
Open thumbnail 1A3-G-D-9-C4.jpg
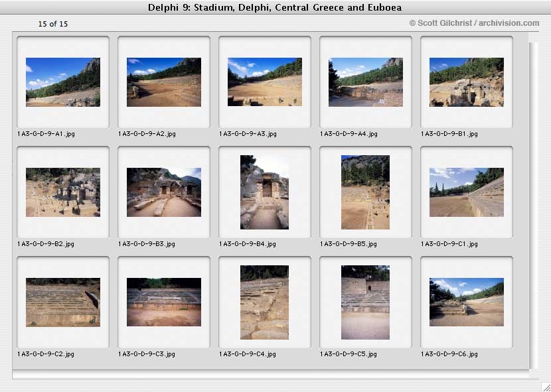265,302
